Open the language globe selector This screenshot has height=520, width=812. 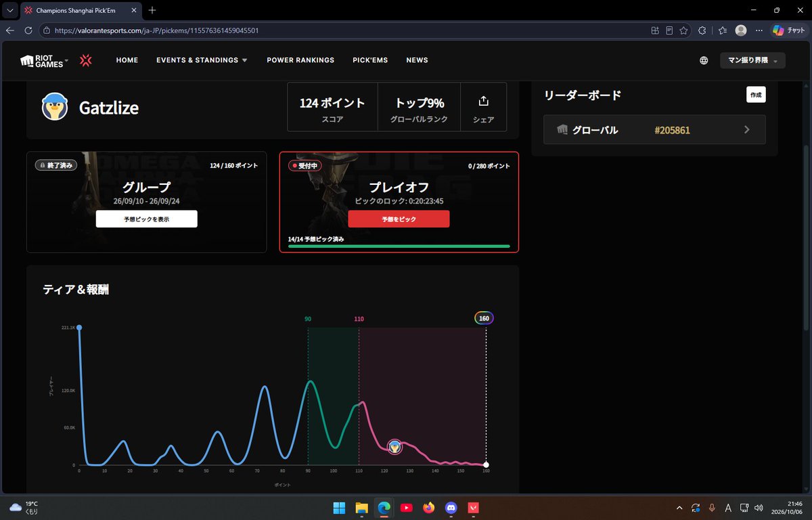point(704,60)
